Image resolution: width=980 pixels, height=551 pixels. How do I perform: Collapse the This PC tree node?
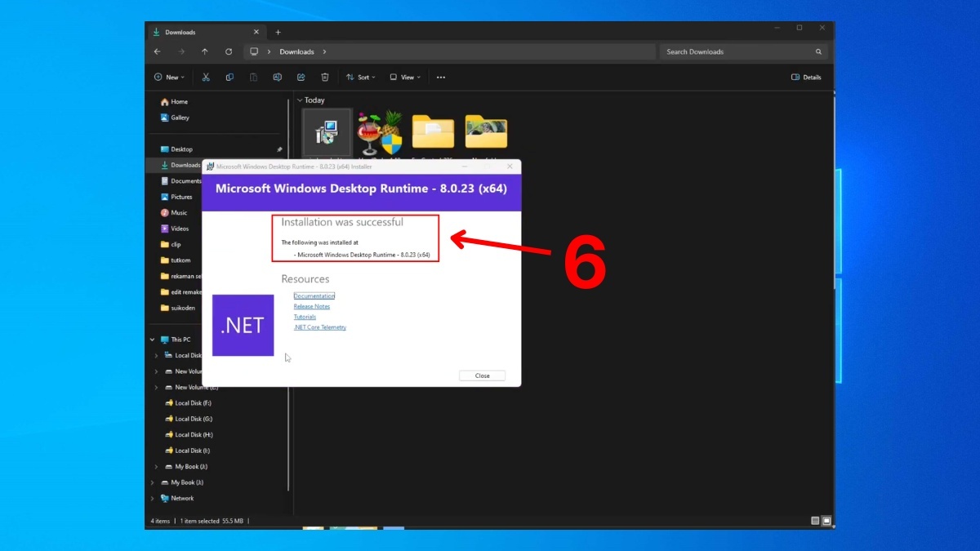152,340
